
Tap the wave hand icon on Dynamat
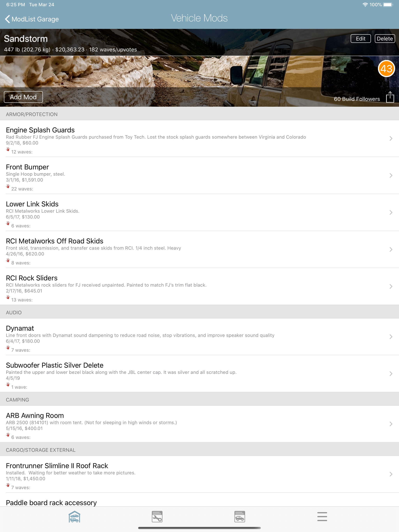click(x=8, y=348)
